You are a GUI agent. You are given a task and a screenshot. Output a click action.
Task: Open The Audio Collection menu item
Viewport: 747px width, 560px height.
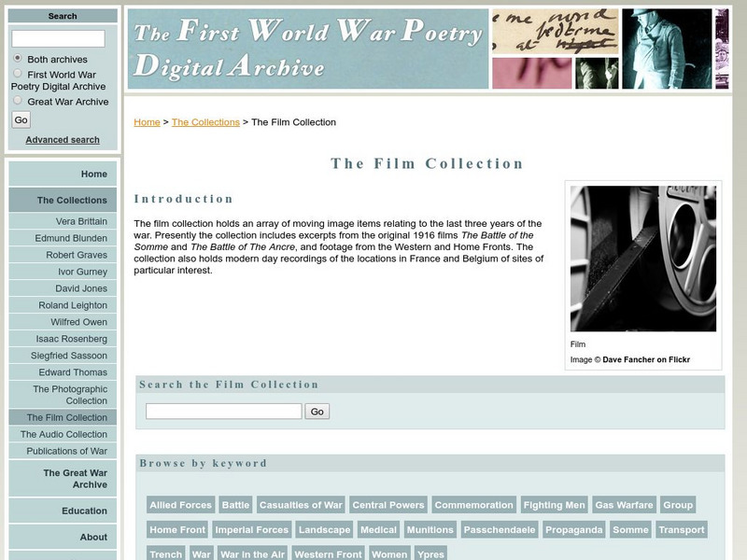coord(63,434)
